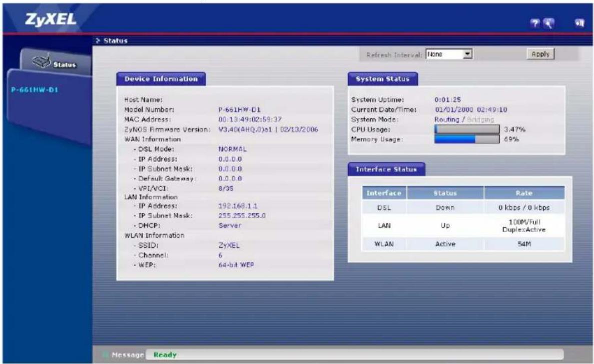Click the Ready message in status bar
Screen dimensions: 594x364
pyautogui.click(x=165, y=355)
